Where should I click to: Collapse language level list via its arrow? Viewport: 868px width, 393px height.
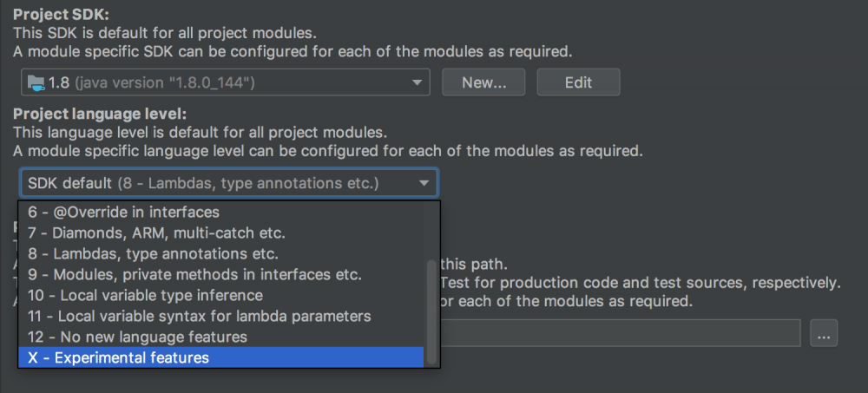(424, 183)
